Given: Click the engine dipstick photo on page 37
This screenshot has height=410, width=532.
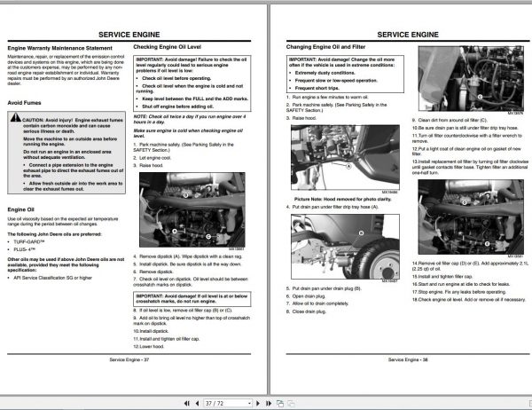Looking at the screenshot, I should 192,209.
